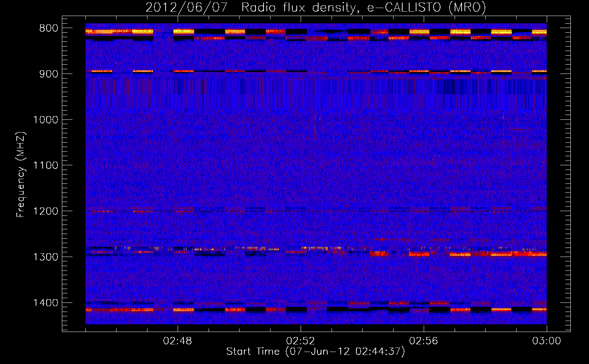Image resolution: width=589 pixels, height=364 pixels.
Task: Click the 02:48 time tick label
Action: pos(178,341)
